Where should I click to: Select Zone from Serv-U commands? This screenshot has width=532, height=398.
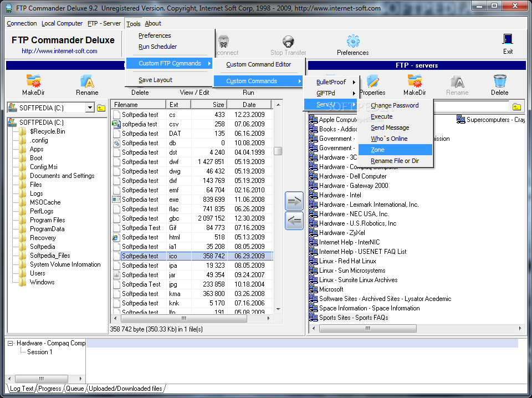point(396,150)
